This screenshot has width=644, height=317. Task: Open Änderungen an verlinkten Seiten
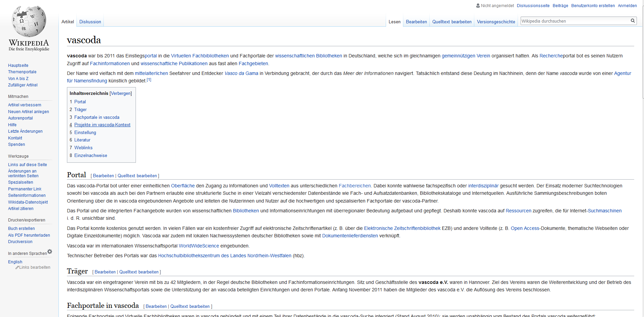[x=23, y=174]
